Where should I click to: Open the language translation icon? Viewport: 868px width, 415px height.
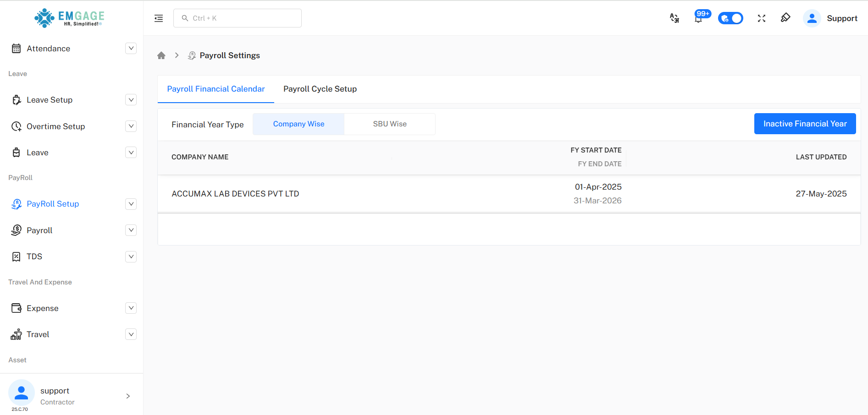pos(674,18)
